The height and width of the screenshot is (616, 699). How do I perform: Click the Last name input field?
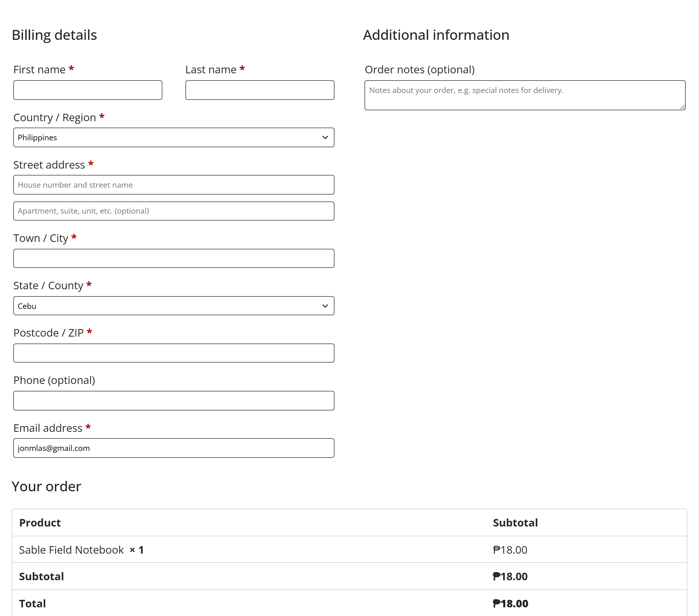260,90
